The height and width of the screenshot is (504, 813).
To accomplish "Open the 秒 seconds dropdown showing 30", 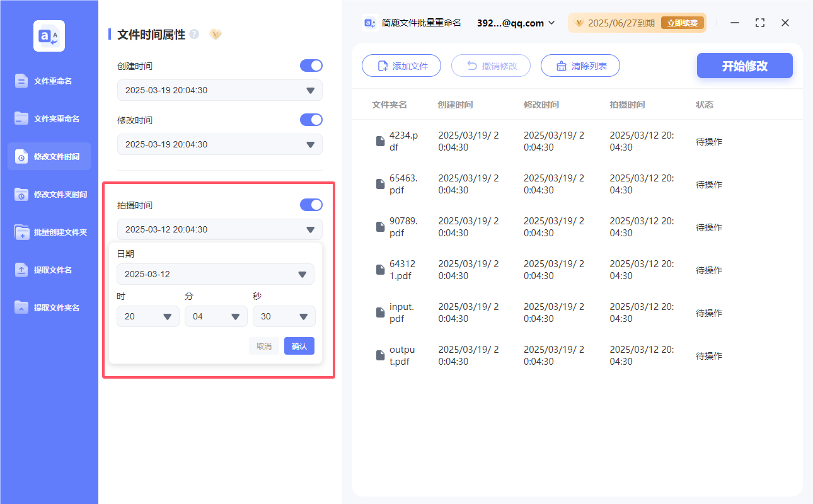I will (x=284, y=316).
